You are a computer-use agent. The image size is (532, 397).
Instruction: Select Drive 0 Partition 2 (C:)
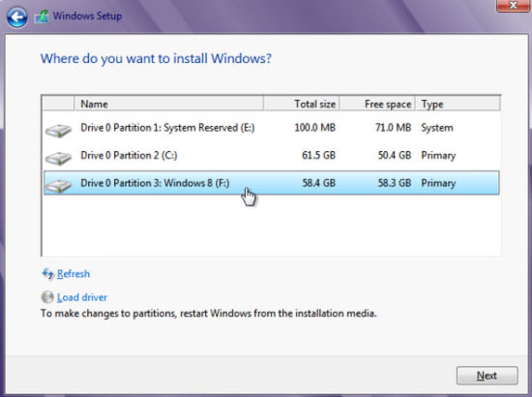point(272,155)
